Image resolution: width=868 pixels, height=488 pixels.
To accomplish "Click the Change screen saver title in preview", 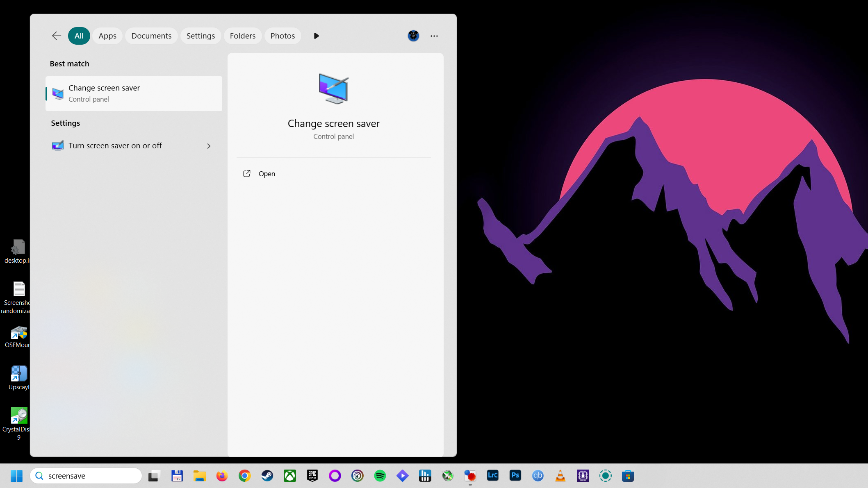I will [333, 123].
